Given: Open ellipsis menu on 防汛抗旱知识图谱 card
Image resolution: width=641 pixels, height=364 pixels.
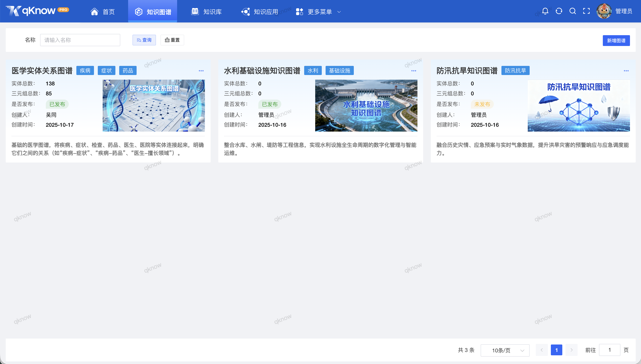Looking at the screenshot, I should tap(627, 71).
